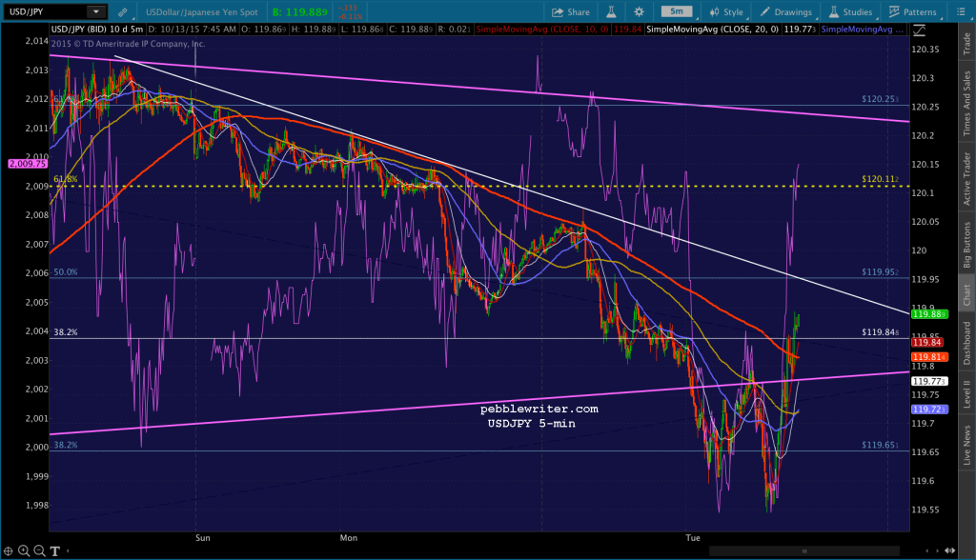Click the USDollar/Japanese Yen Spot description
Screen dimensions: 976x560
point(202,11)
